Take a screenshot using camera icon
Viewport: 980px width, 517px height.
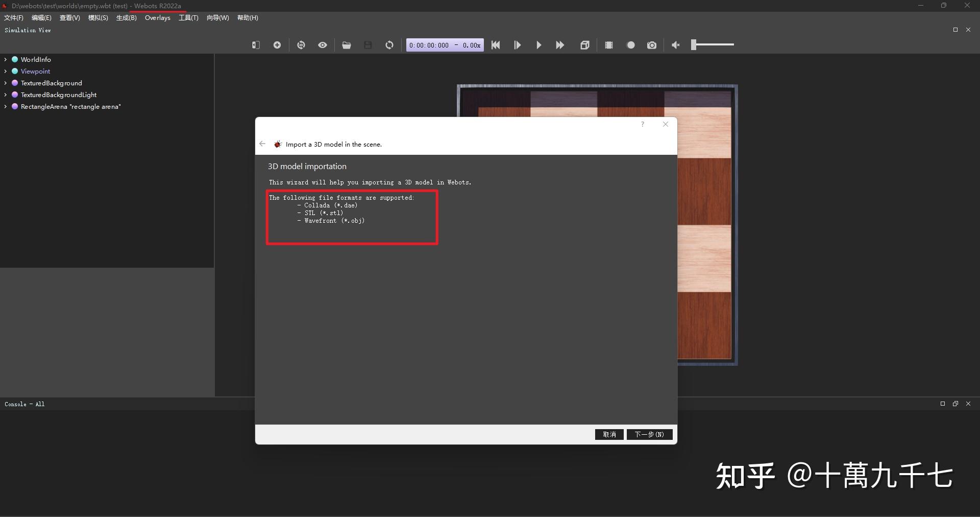point(652,45)
